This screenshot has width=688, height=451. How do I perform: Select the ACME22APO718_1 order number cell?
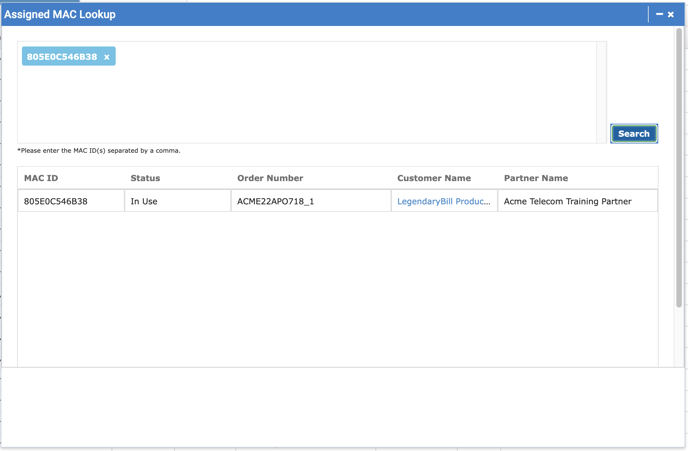point(276,201)
